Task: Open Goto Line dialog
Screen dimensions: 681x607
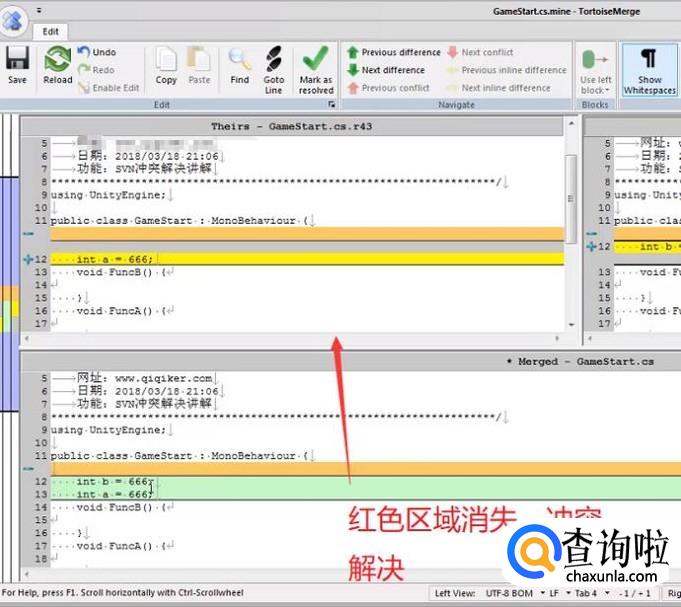Action: pos(274,70)
